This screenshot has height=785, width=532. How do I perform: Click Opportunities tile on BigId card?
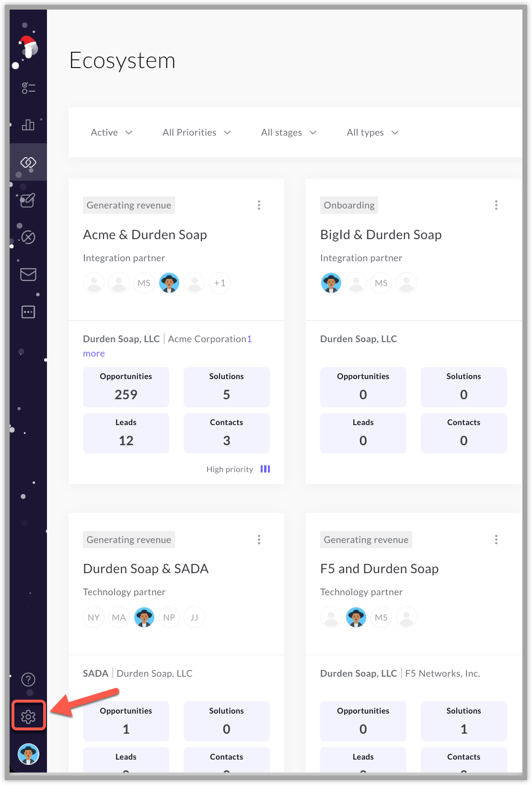363,387
